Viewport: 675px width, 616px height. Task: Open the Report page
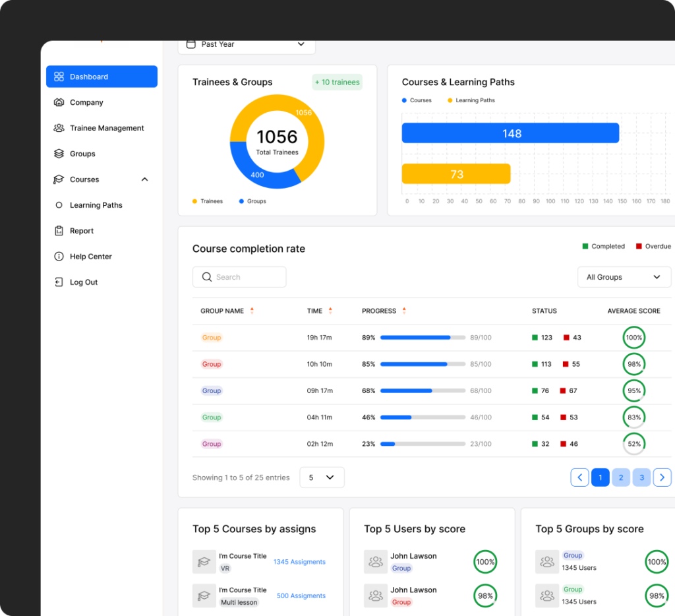[82, 231]
